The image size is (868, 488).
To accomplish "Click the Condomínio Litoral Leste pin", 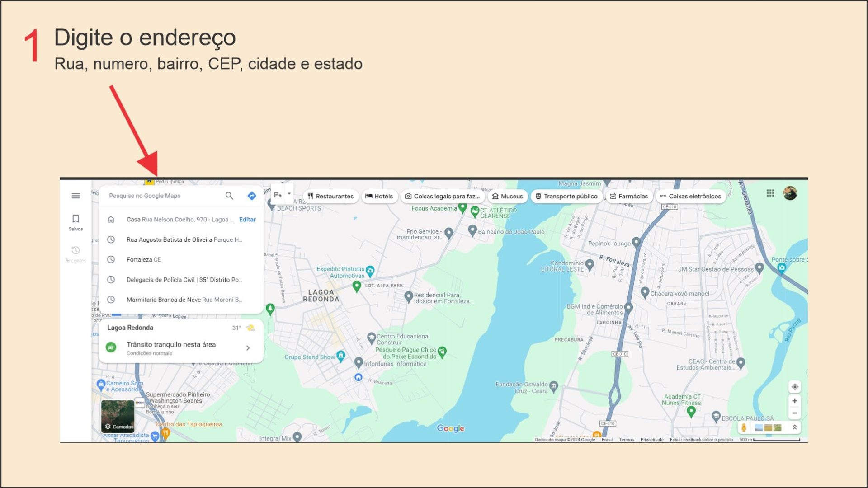I will [x=590, y=265].
